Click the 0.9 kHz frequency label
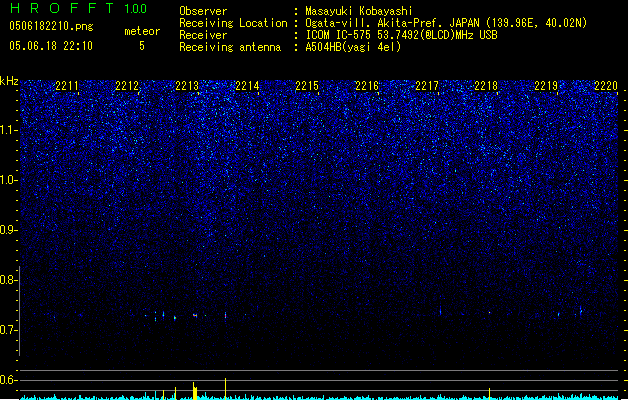The image size is (629, 400). (x=8, y=230)
